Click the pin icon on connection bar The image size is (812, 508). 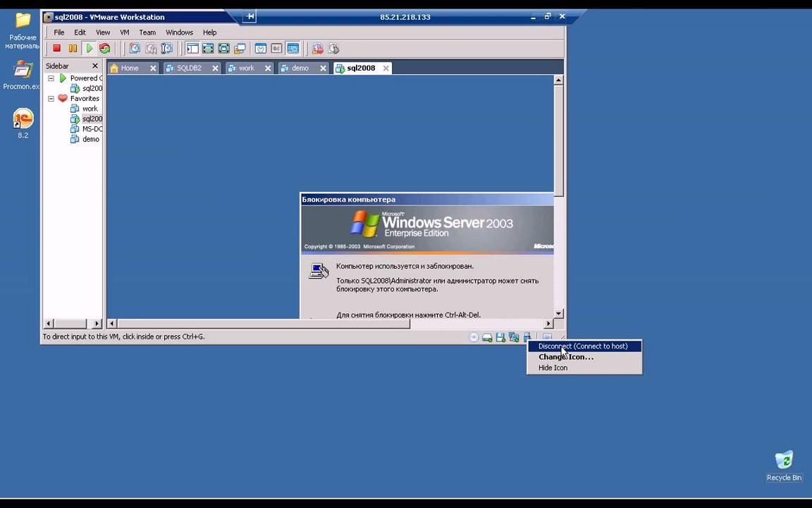250,17
